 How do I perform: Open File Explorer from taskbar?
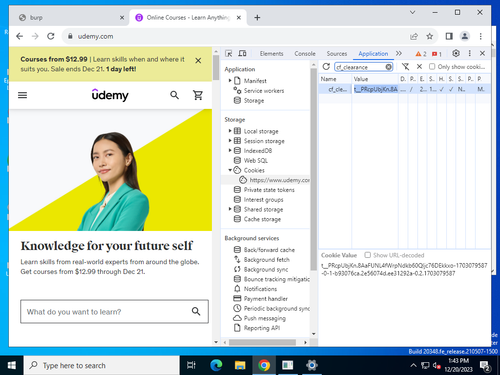point(240,365)
